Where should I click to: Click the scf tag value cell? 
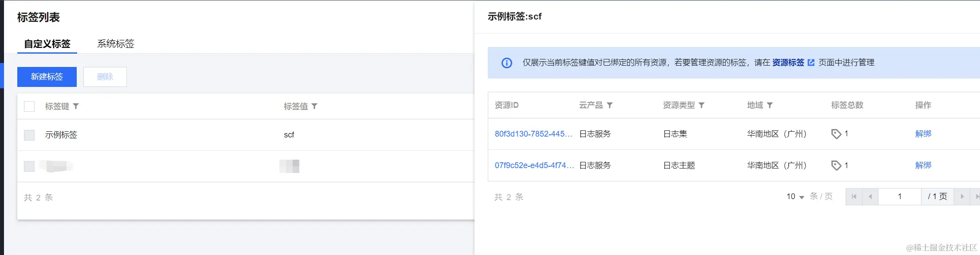289,135
